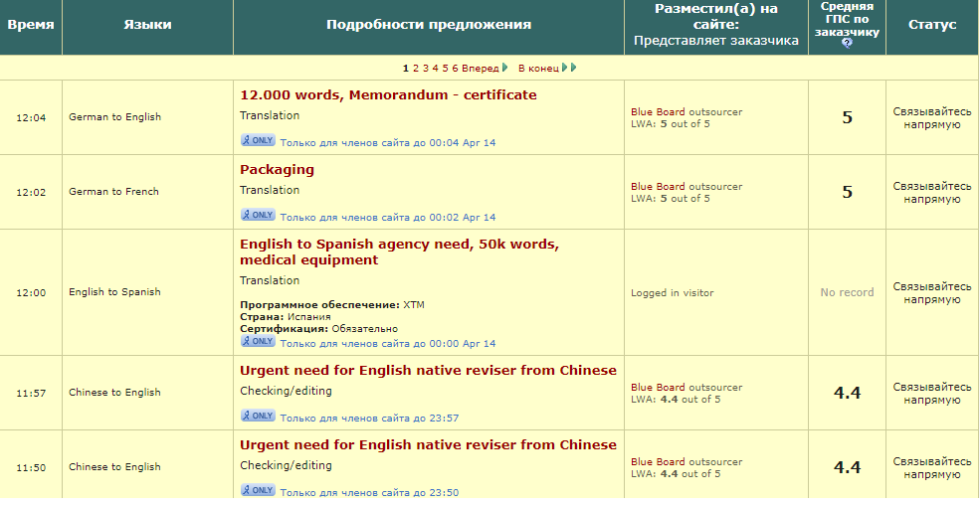Screen dimensions: 980x505
Task: Click Blue Board link in 11:50 Chinese row
Action: point(658,461)
